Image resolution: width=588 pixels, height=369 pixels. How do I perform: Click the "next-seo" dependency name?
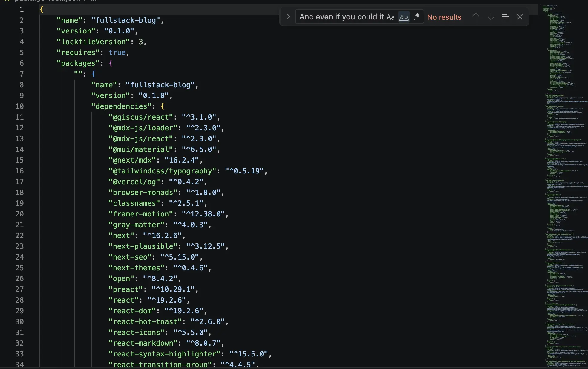130,257
